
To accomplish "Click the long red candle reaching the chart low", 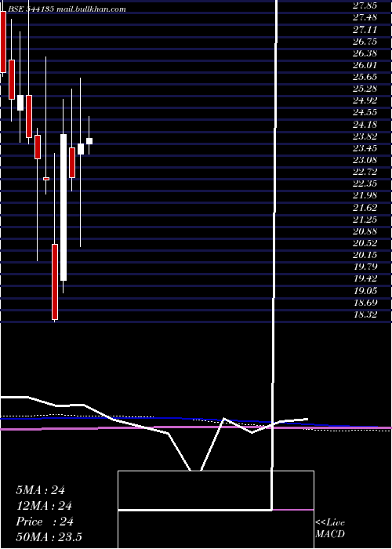I will [x=55, y=282].
